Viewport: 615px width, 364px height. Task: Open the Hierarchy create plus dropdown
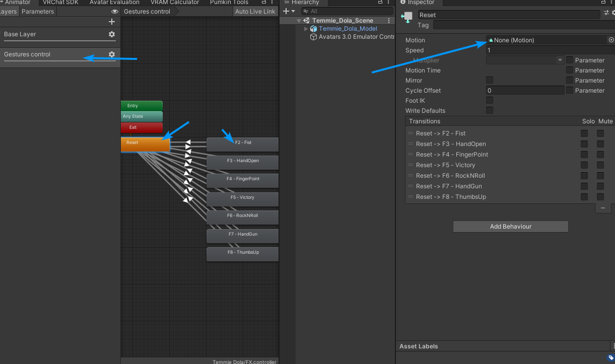pos(289,11)
